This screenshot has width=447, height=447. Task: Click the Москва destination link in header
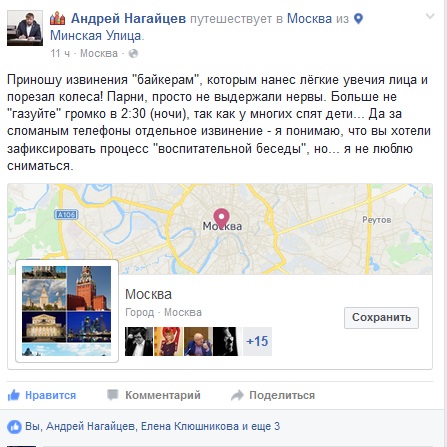point(309,18)
